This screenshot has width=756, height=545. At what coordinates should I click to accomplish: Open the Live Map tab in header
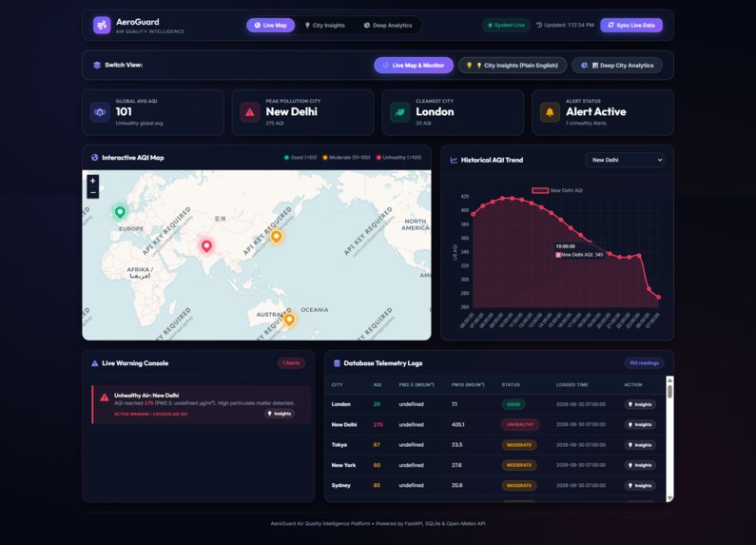coord(270,25)
